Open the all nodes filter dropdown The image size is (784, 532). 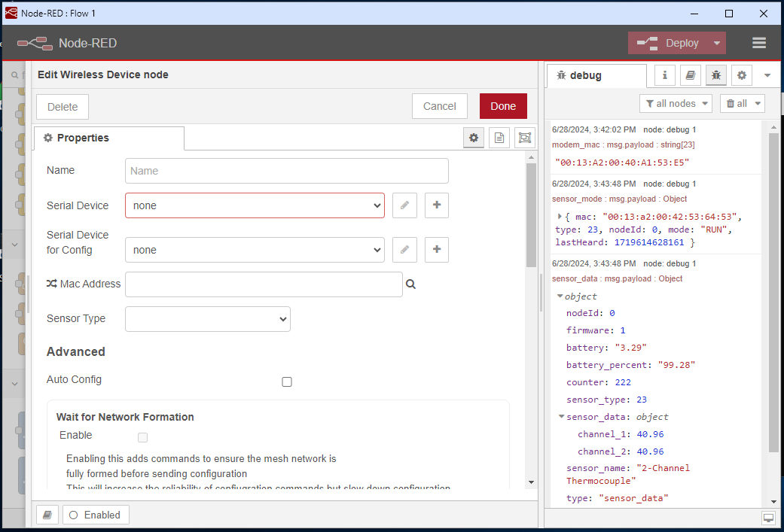coord(676,103)
